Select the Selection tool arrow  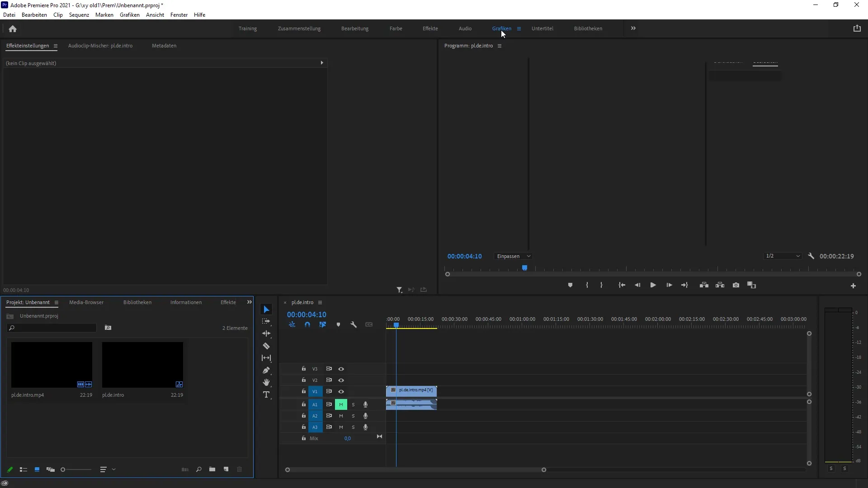(x=266, y=310)
